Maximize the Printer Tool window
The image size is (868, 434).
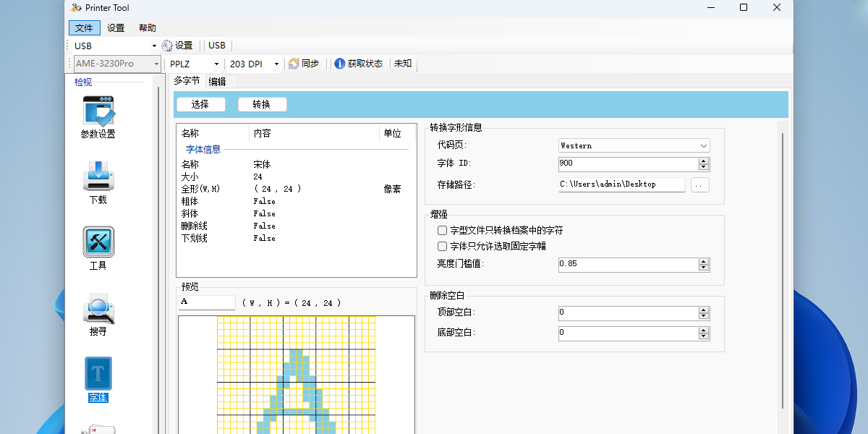744,8
